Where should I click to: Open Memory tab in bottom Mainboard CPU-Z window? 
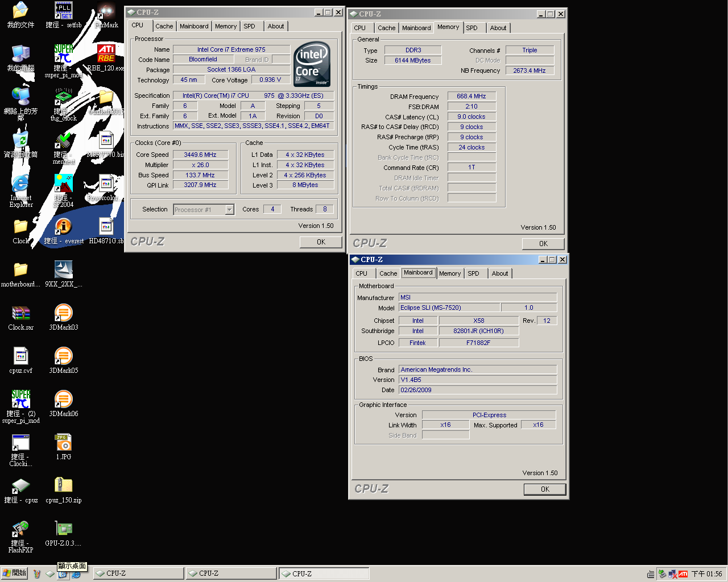click(x=450, y=273)
